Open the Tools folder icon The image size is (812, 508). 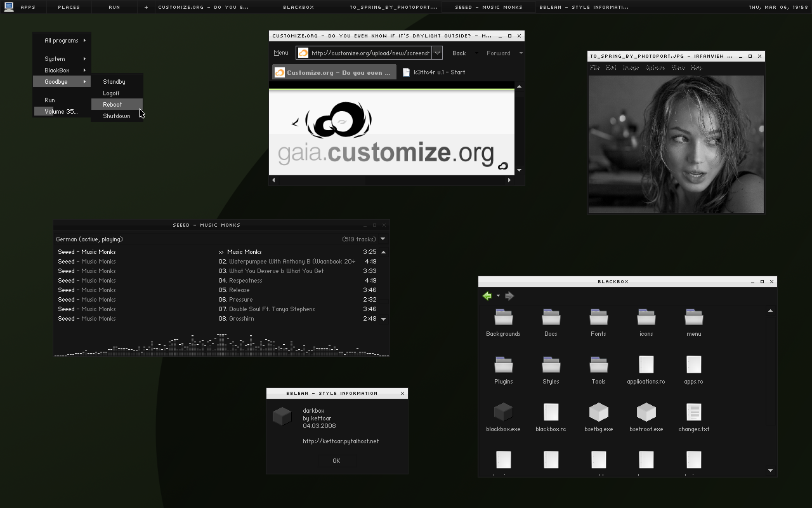pyautogui.click(x=598, y=364)
